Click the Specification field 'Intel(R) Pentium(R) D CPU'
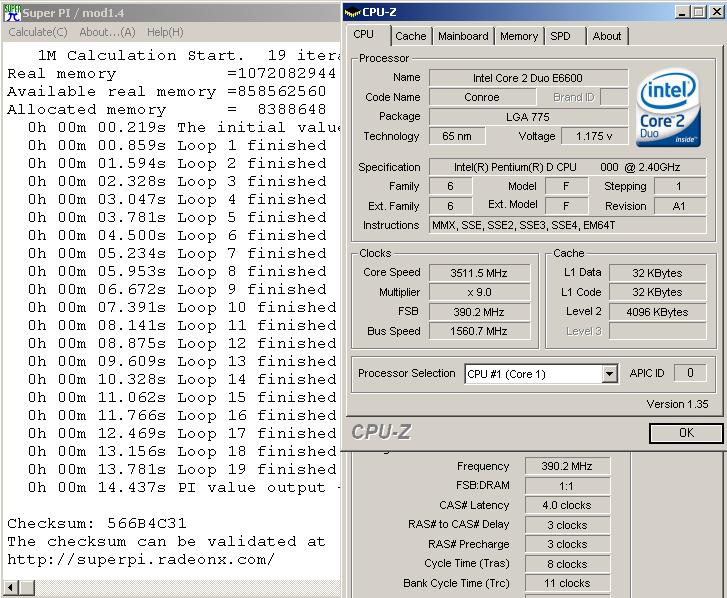 [x=568, y=167]
